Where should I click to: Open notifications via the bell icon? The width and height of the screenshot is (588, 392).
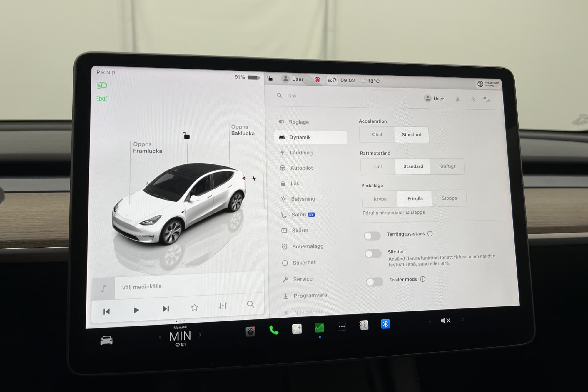[458, 99]
